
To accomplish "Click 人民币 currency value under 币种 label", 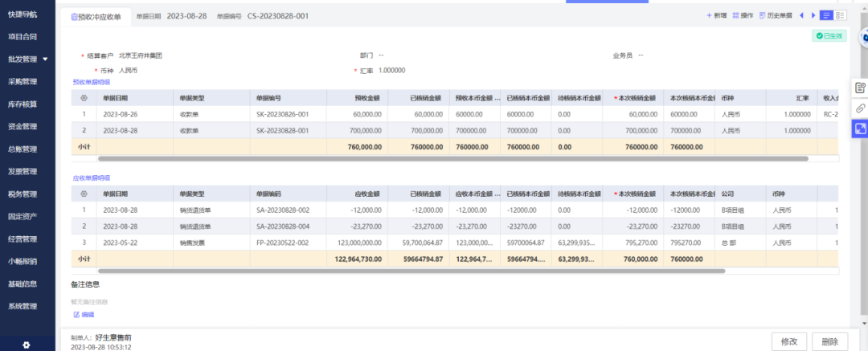I will pyautogui.click(x=128, y=71).
